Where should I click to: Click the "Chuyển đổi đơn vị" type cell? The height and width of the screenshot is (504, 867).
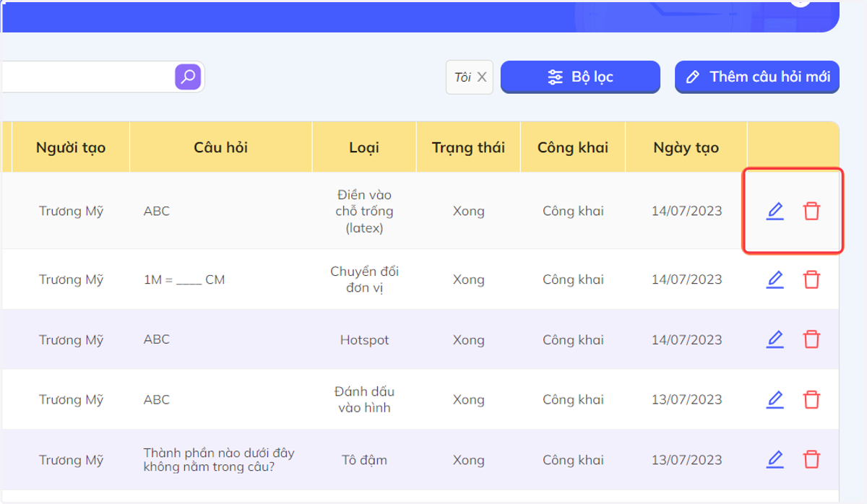click(x=364, y=279)
